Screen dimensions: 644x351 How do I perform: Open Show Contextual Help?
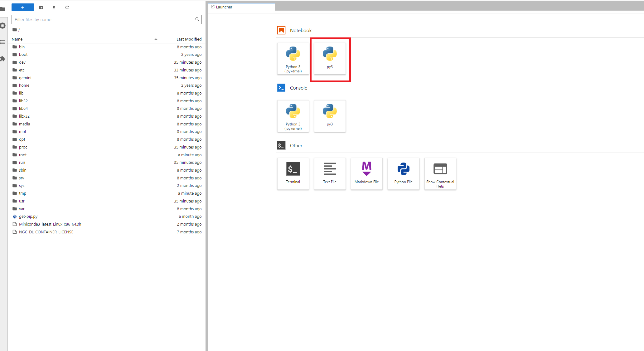[x=440, y=174]
